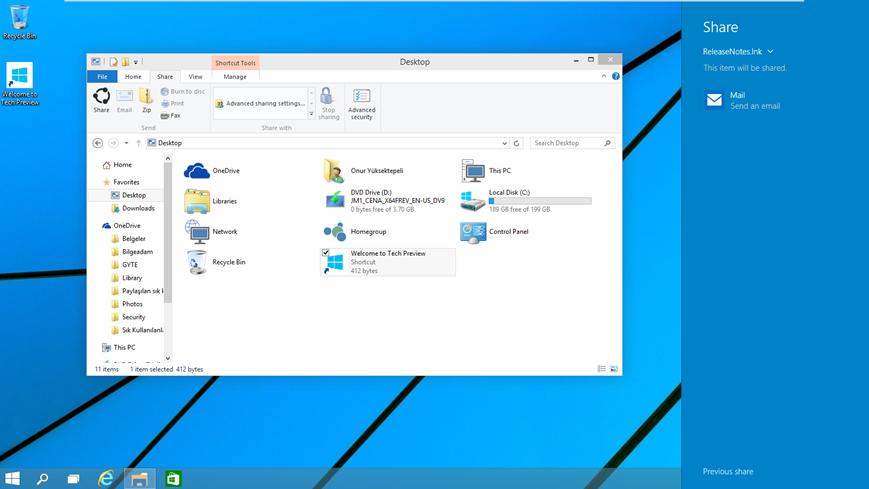Open GYTE folder in tree
This screenshot has width=869, height=489.
click(124, 265)
